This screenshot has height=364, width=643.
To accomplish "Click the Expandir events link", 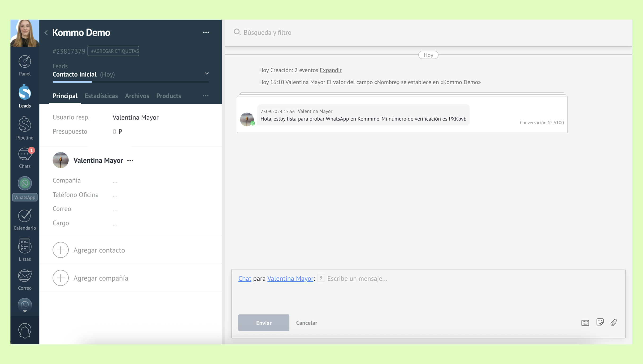I will tap(330, 70).
